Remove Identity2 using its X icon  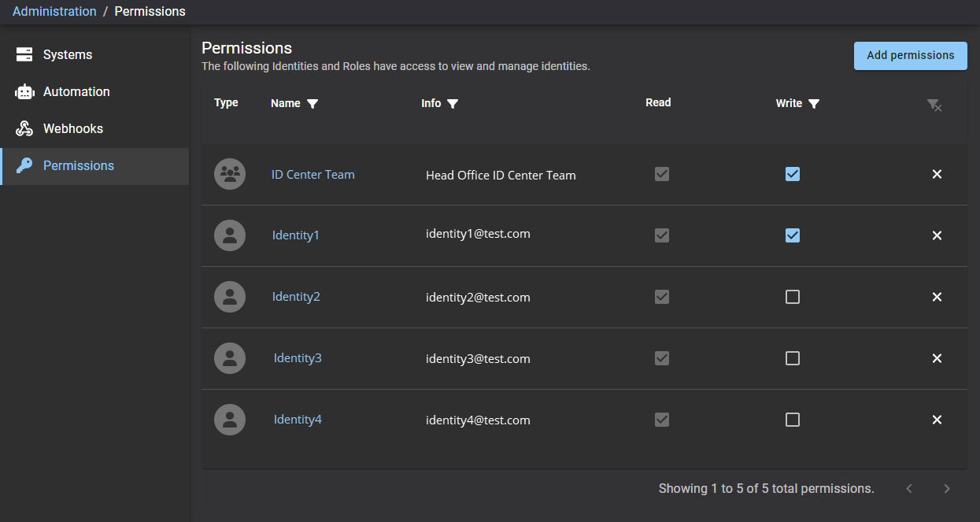point(937,297)
